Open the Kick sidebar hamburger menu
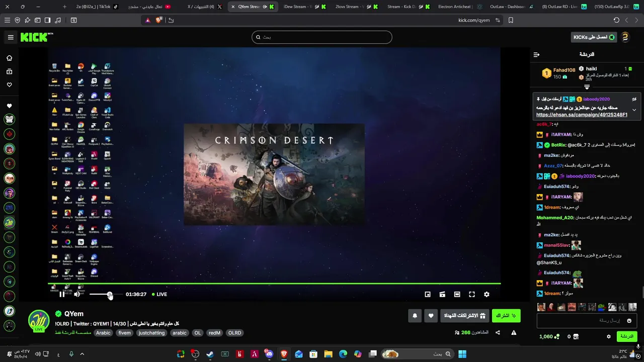The width and height of the screenshot is (644, 362). coord(11,37)
